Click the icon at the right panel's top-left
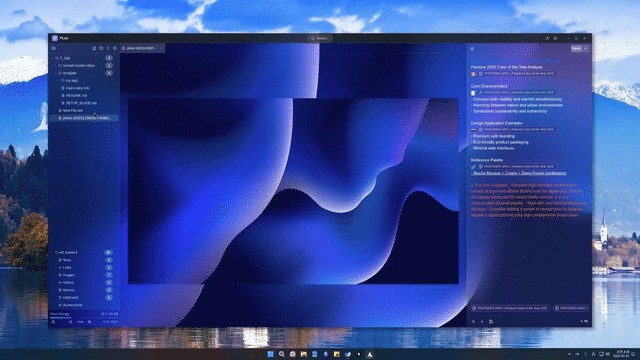This screenshot has height=360, width=640. [x=472, y=49]
